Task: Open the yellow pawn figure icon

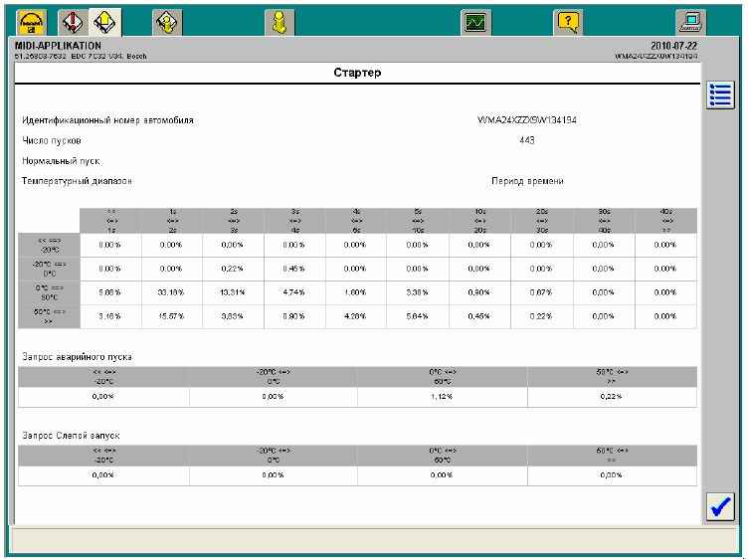Action: point(280,23)
